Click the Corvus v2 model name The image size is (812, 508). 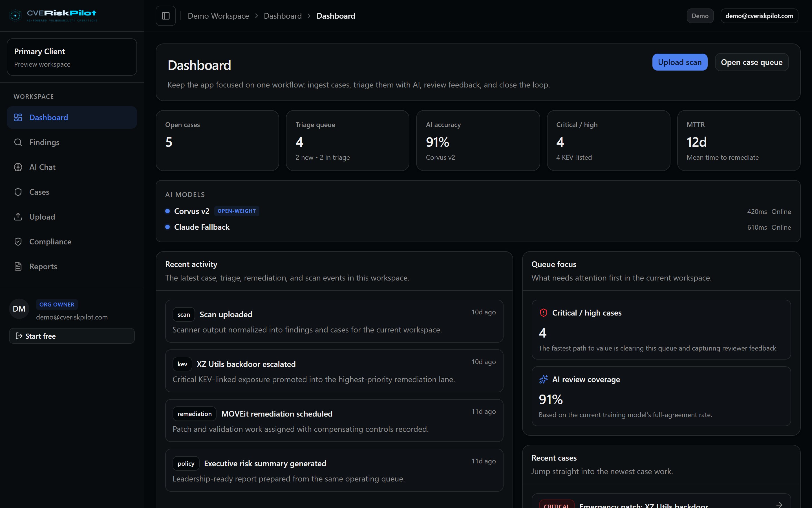192,211
